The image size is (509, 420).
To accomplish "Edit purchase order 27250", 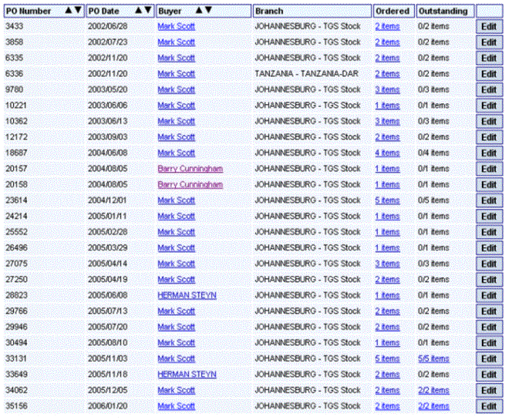I will [x=489, y=280].
